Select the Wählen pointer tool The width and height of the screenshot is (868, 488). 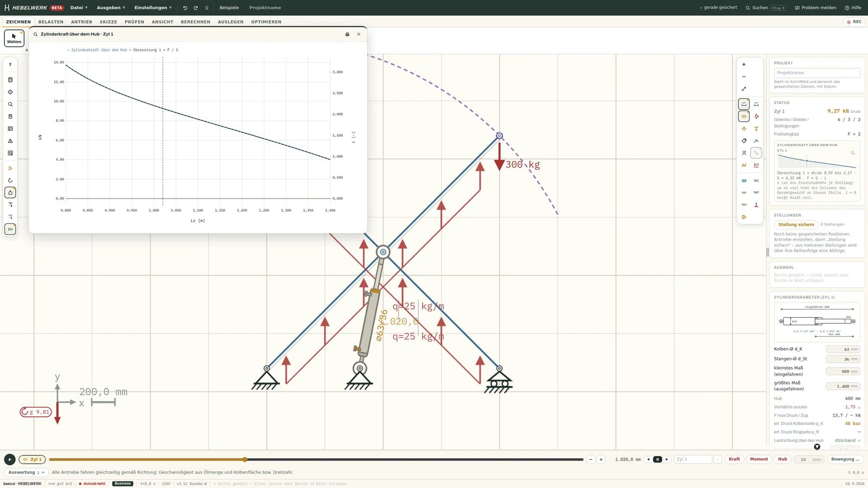[x=14, y=38]
